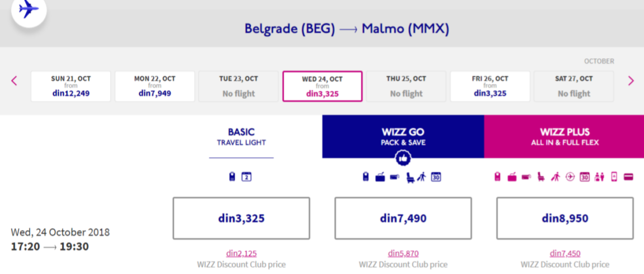Click the 2-day calendar icon under BASIC
644x274 pixels.
tap(246, 177)
